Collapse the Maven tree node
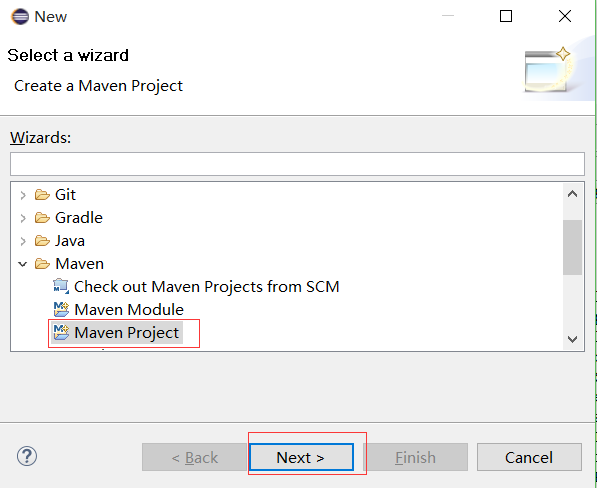 [x=23, y=264]
